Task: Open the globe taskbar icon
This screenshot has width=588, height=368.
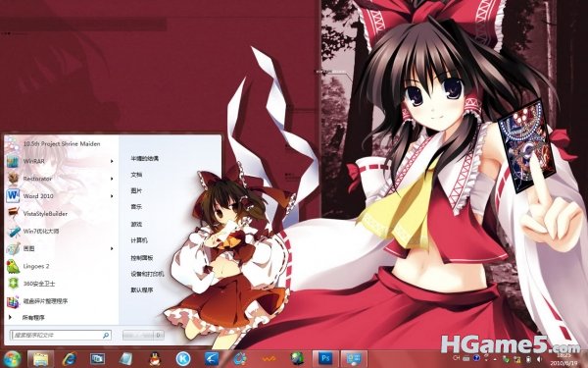Action: [x=297, y=359]
